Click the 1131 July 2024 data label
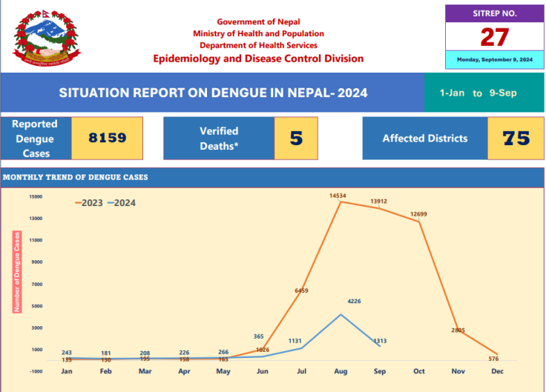The height and width of the screenshot is (392, 546). click(295, 341)
